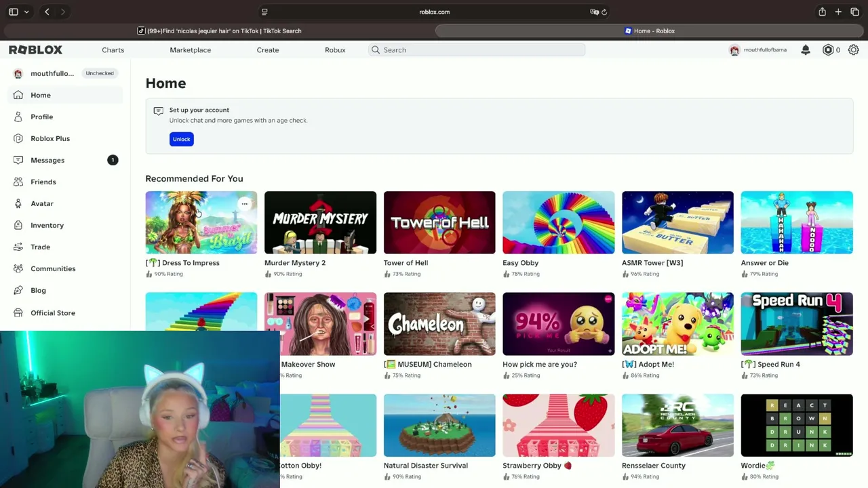Click "25% Rating" under How pick me are you?
The width and height of the screenshot is (868, 488).
[x=526, y=375]
